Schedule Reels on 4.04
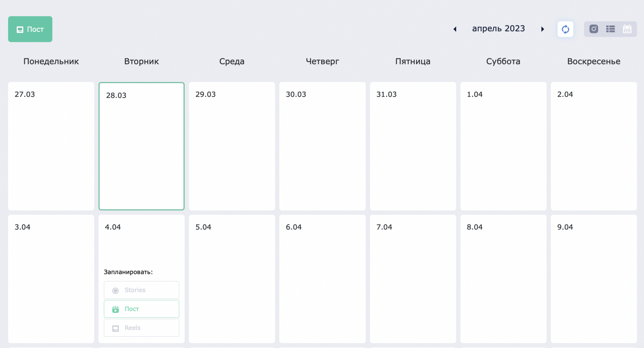Image resolution: width=644 pixels, height=348 pixels. (x=141, y=328)
